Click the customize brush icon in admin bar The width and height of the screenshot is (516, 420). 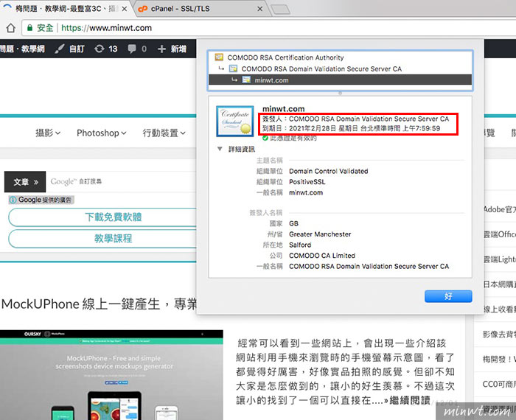tap(60, 49)
